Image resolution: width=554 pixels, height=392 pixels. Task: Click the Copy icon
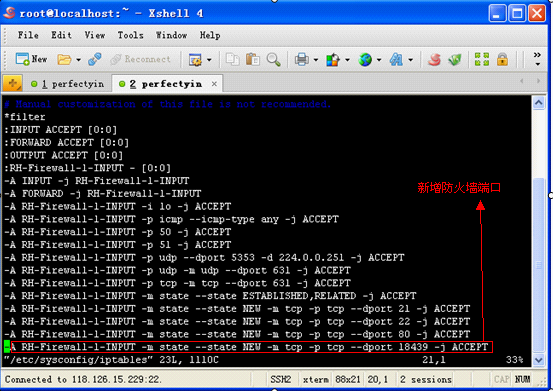tap(232, 59)
